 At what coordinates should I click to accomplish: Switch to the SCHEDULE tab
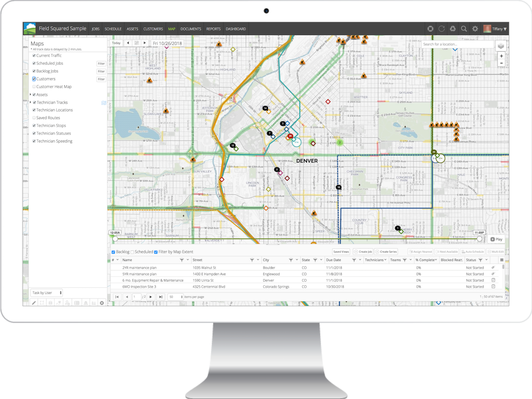tap(113, 29)
